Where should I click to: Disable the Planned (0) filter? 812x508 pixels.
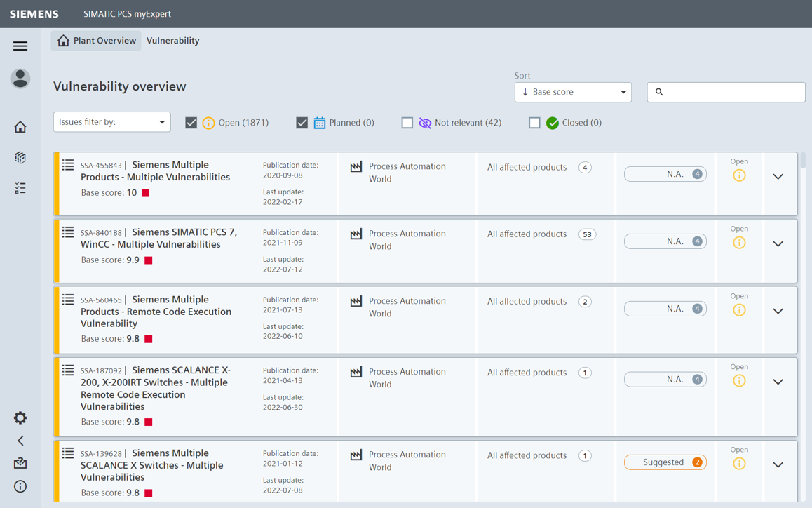pos(302,122)
